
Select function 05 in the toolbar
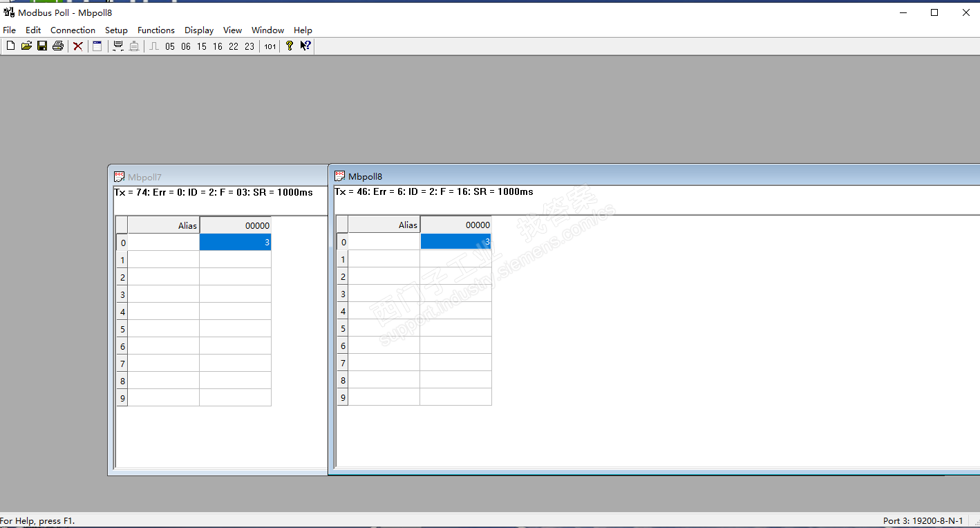click(170, 46)
